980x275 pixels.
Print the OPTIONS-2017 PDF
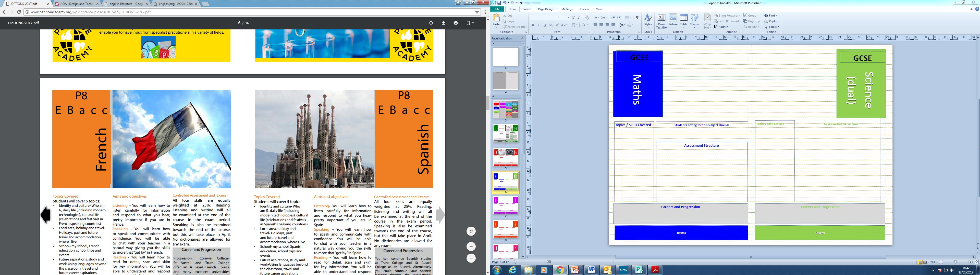(x=456, y=23)
